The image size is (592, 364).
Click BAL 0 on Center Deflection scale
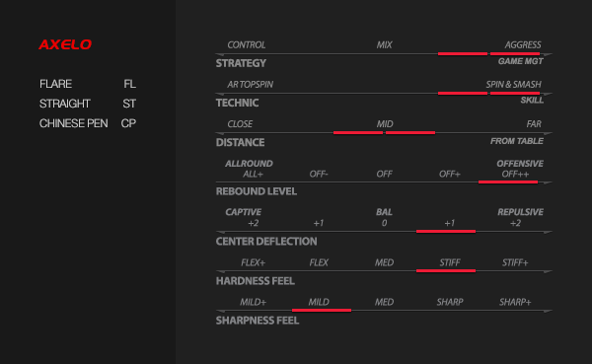[384, 217]
